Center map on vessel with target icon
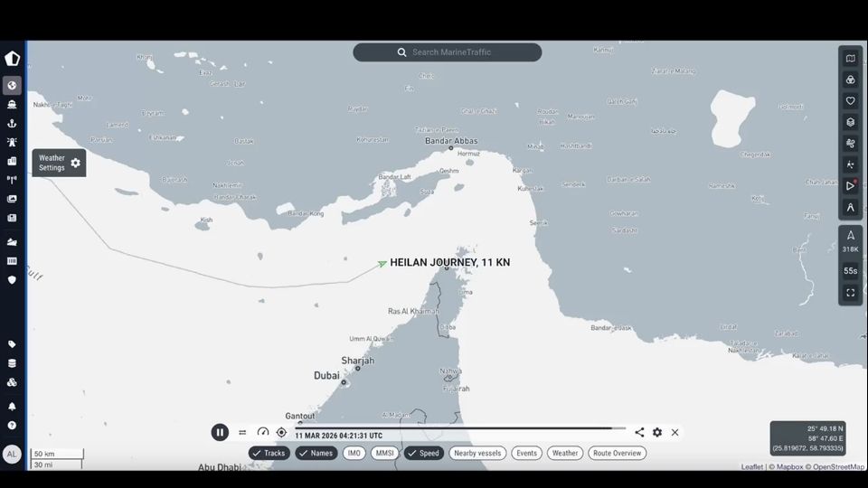Viewport: 868px width, 488px height. click(281, 432)
